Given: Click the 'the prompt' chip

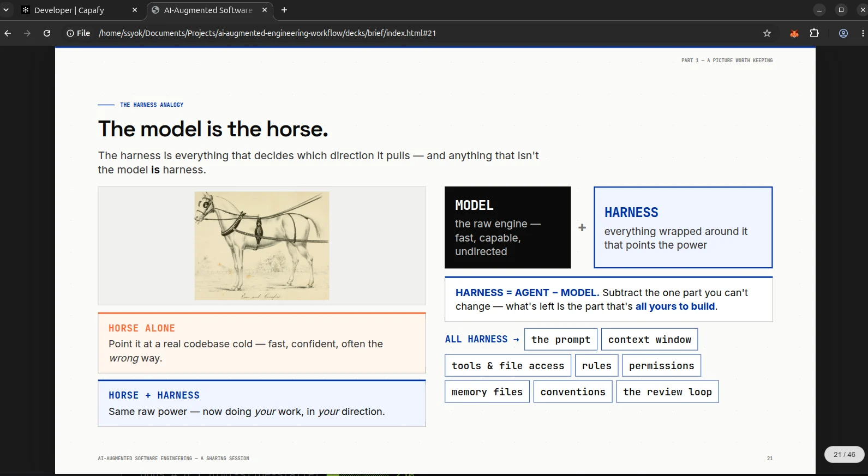Looking at the screenshot, I should tap(561, 339).
